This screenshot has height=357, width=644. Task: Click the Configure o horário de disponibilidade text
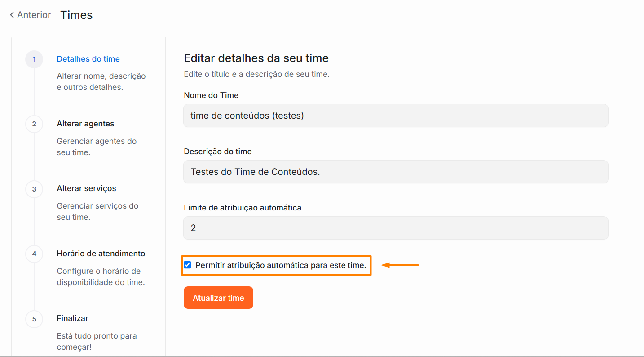[101, 277]
